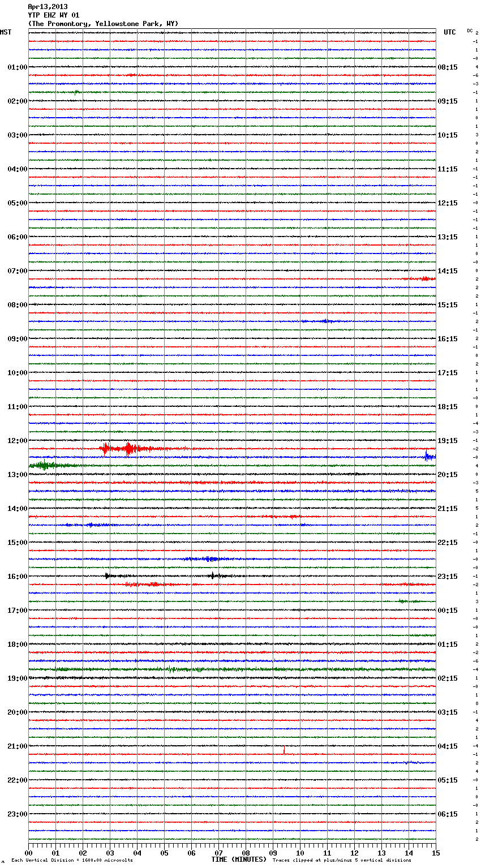Click the UTC column heading
481x868 pixels.
coord(450,32)
